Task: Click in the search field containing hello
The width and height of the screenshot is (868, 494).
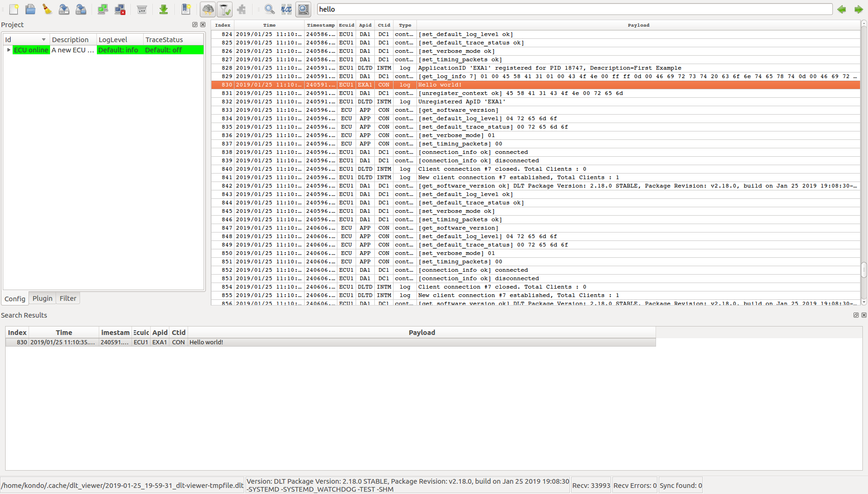Action: click(x=575, y=9)
